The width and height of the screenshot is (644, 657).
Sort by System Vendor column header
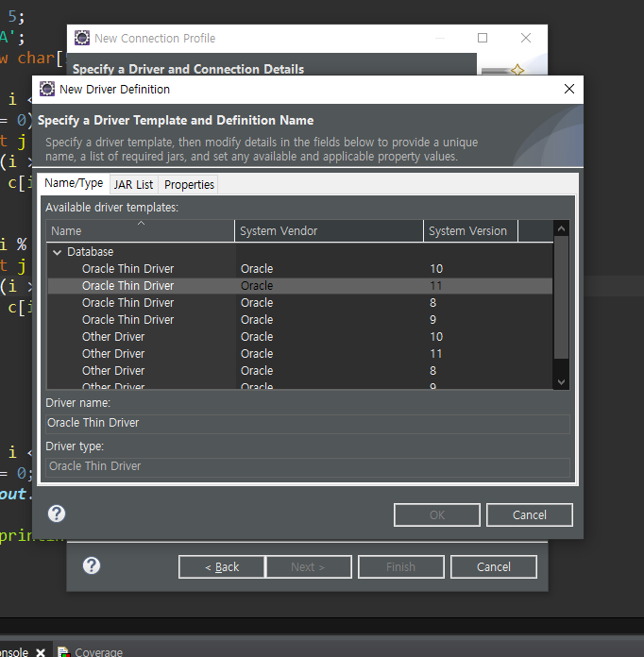330,231
